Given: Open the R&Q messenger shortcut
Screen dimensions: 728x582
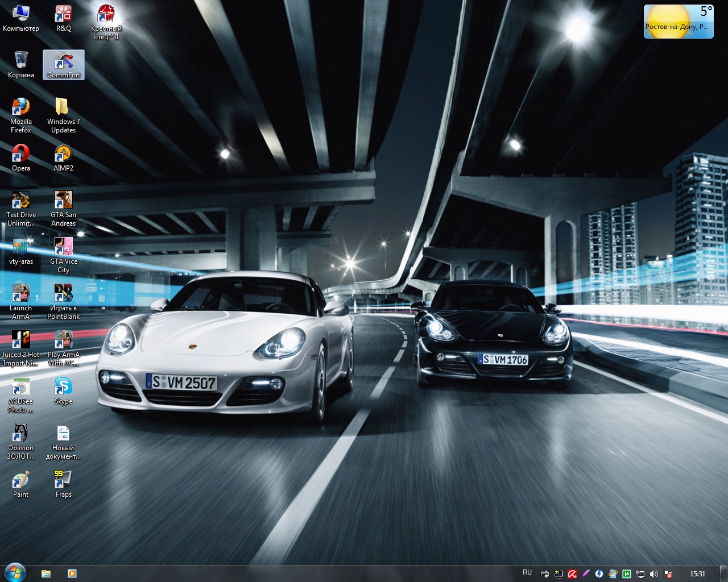Looking at the screenshot, I should (x=63, y=18).
